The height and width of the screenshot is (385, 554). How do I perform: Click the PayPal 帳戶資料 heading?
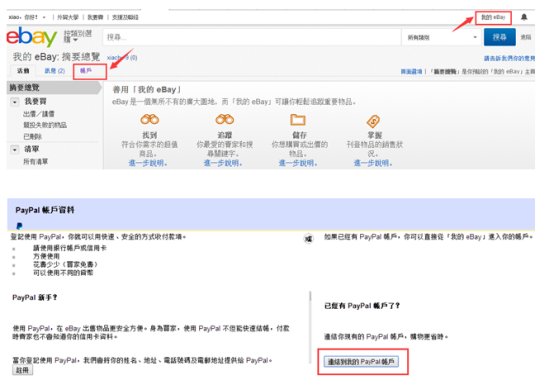pyautogui.click(x=45, y=210)
